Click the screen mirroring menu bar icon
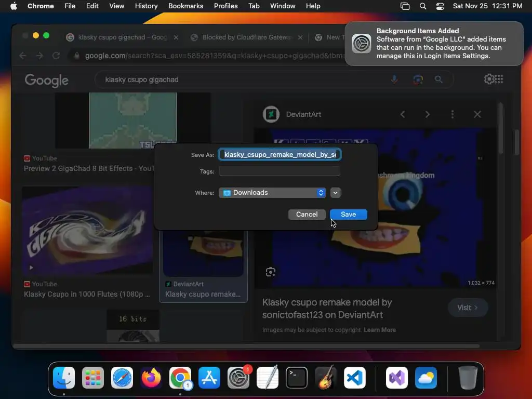 pos(405,6)
